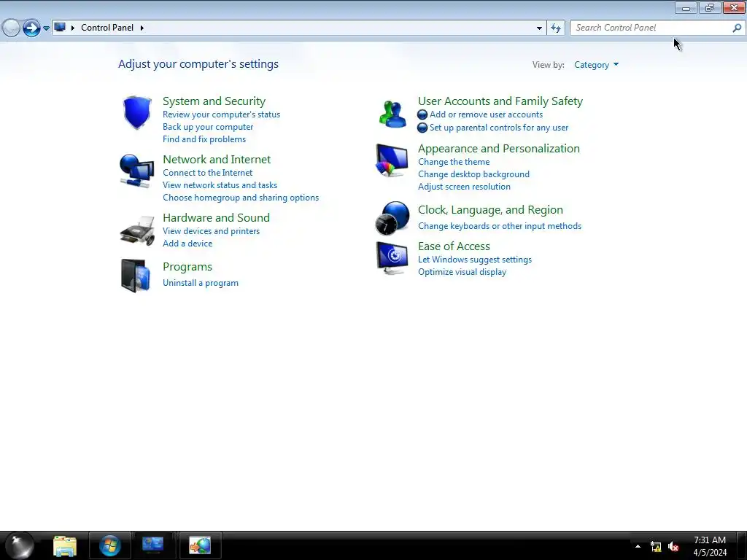
Task: Click the muted volume tray icon
Action: 673,547
